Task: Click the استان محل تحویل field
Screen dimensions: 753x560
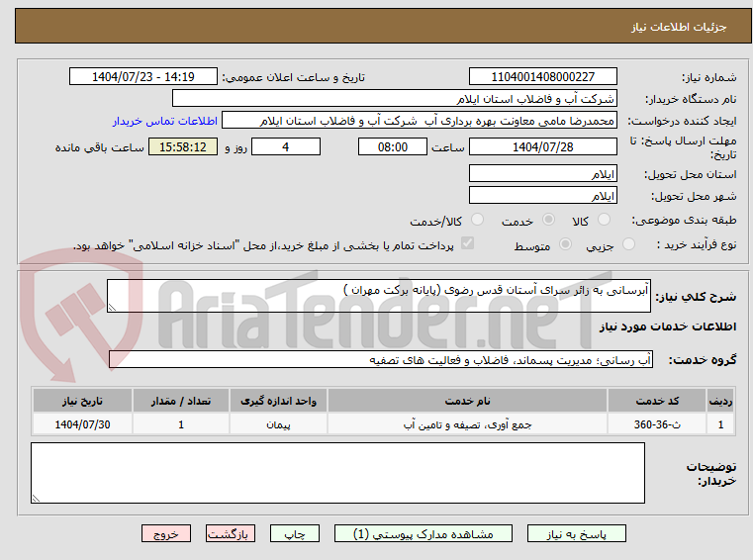Action: (542, 173)
